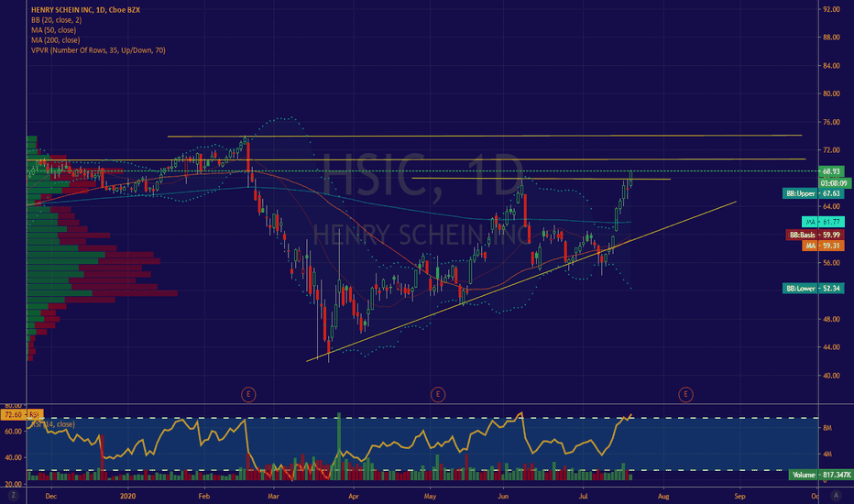Click the Aug label on time axis
Image resolution: width=854 pixels, height=504 pixels.
663,496
